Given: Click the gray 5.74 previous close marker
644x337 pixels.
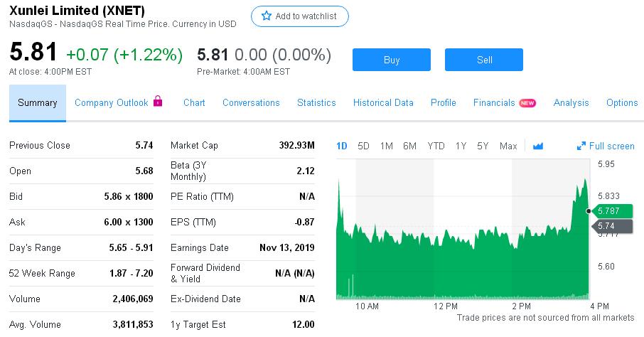Looking at the screenshot, I should 612,225.
